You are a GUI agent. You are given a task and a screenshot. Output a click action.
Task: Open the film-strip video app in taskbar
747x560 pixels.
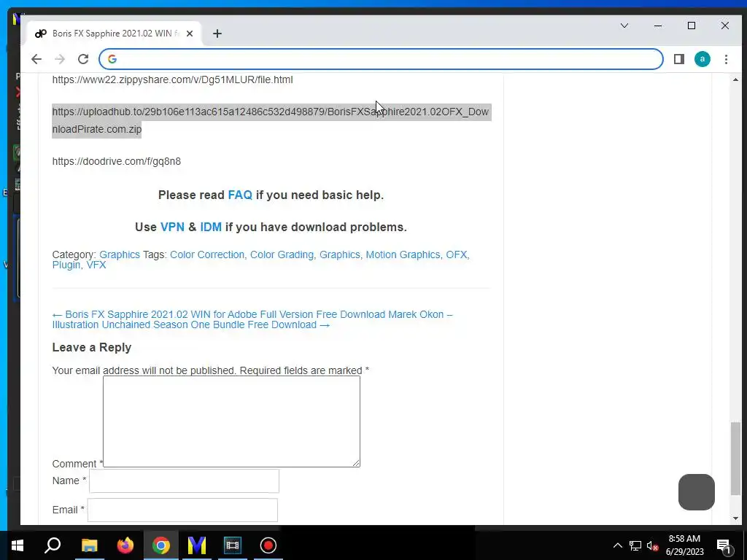pyautogui.click(x=233, y=545)
